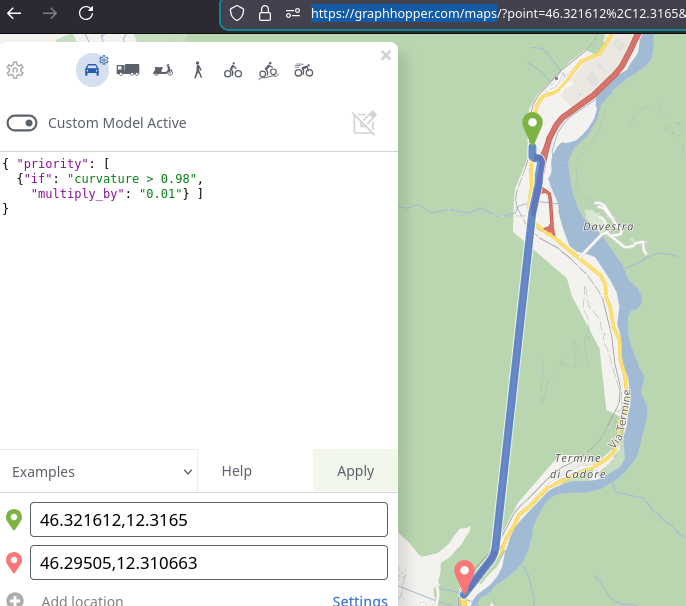Close the routing sidebar panel
The image size is (686, 606).
click(x=385, y=56)
